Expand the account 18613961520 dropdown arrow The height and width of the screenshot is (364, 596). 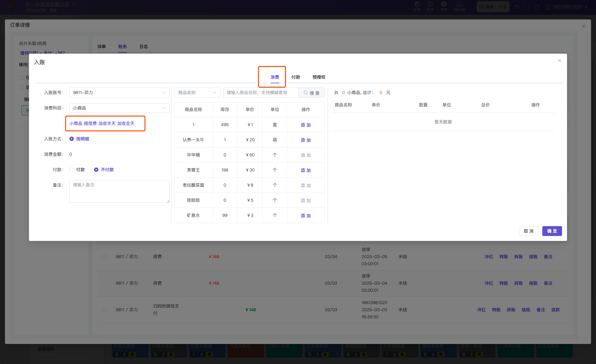click(586, 7)
